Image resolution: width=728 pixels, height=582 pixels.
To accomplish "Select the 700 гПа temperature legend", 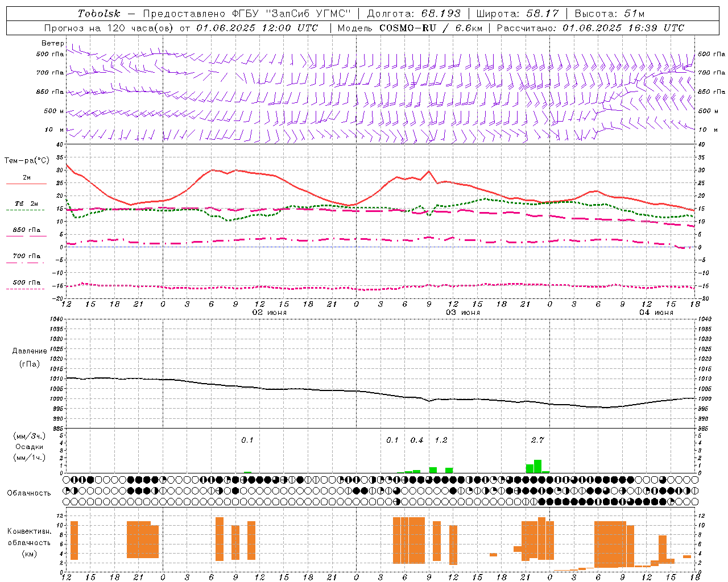I will (x=26, y=258).
